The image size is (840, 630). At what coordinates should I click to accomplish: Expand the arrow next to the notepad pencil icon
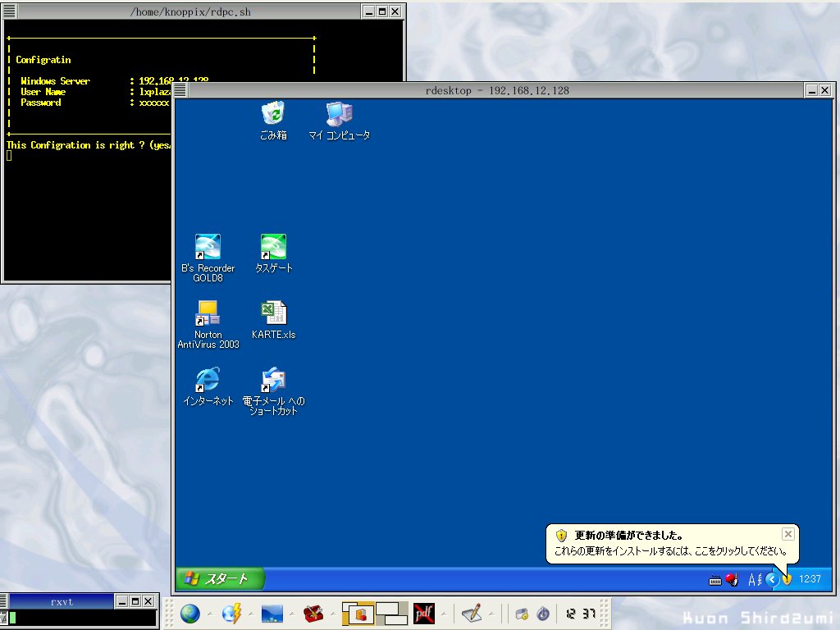pyautogui.click(x=492, y=614)
